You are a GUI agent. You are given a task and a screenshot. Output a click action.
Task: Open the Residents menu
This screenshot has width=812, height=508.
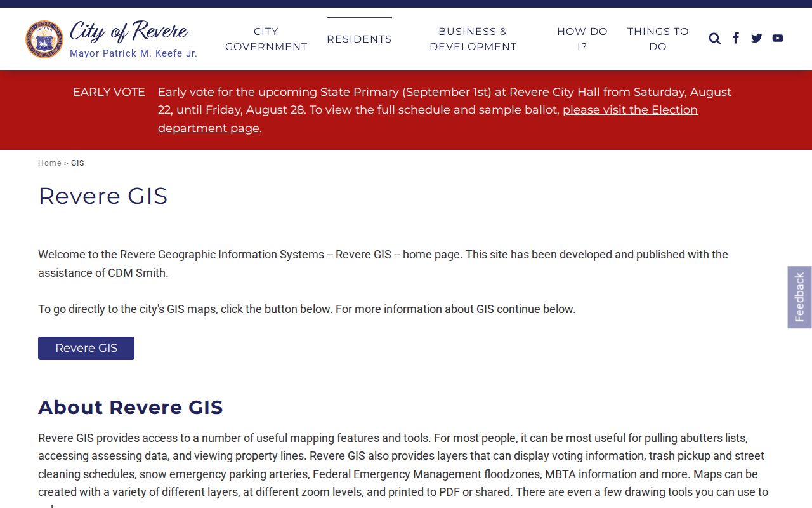pyautogui.click(x=359, y=39)
